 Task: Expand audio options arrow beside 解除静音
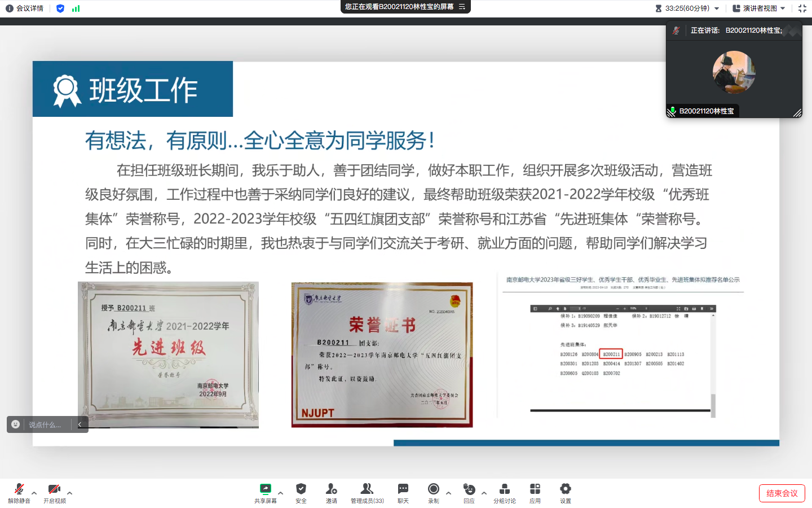point(34,493)
